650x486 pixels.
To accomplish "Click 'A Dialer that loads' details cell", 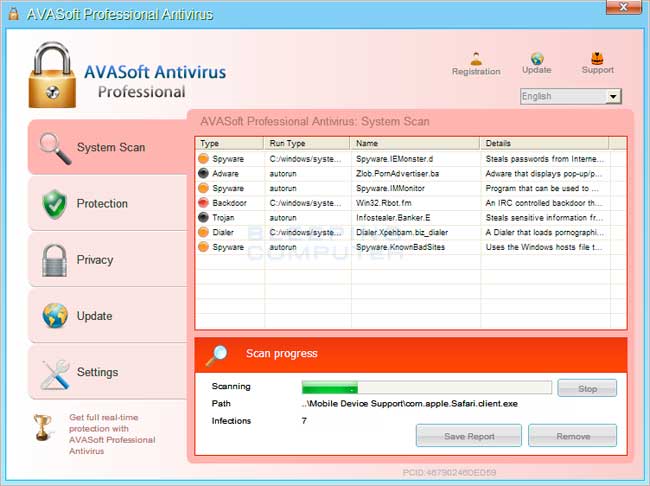I will point(544,232).
